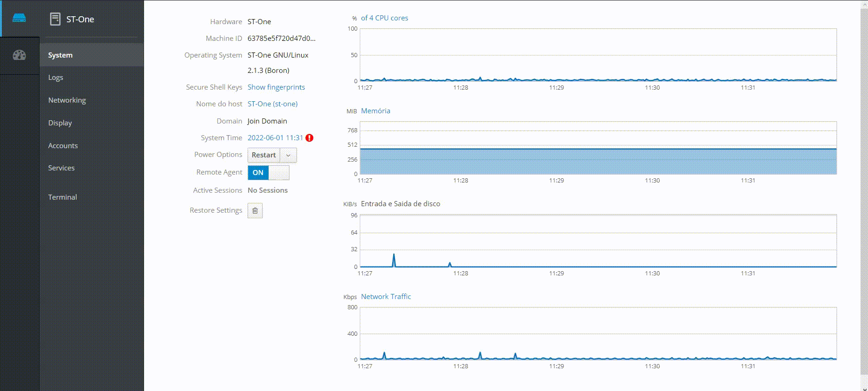
Task: Launch the Terminal from sidebar
Action: tap(63, 197)
